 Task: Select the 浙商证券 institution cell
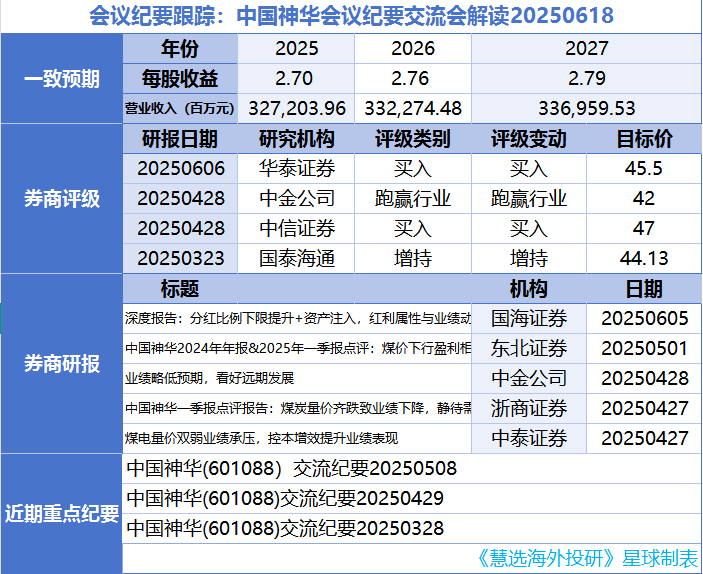pos(529,408)
